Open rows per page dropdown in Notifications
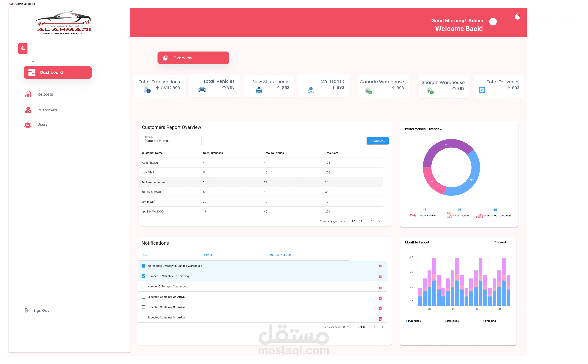The image size is (588, 364). point(346,327)
